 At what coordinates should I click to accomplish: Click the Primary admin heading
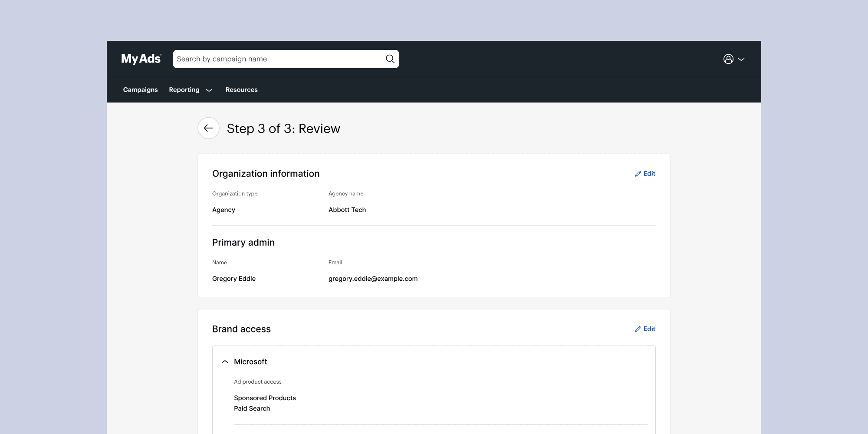point(243,243)
